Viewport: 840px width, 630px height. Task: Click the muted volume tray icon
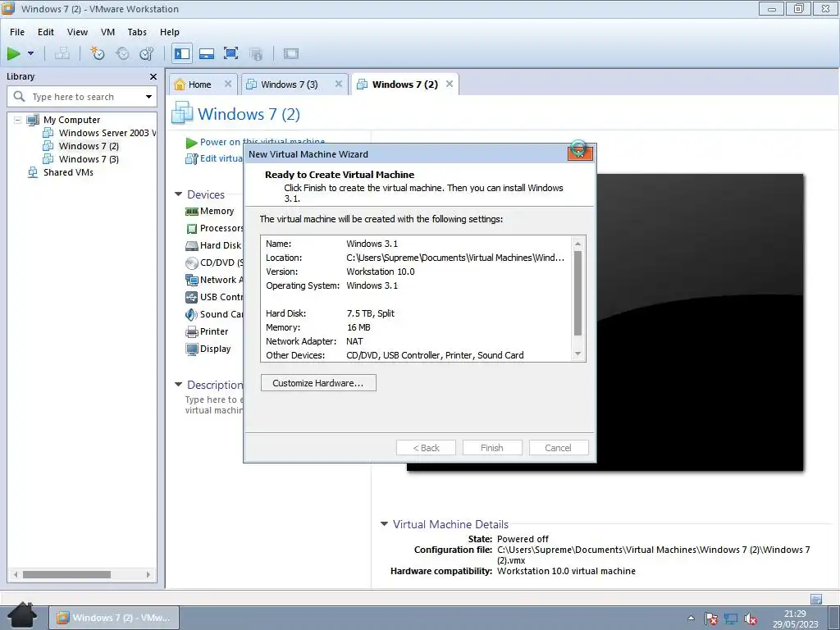coord(751,619)
